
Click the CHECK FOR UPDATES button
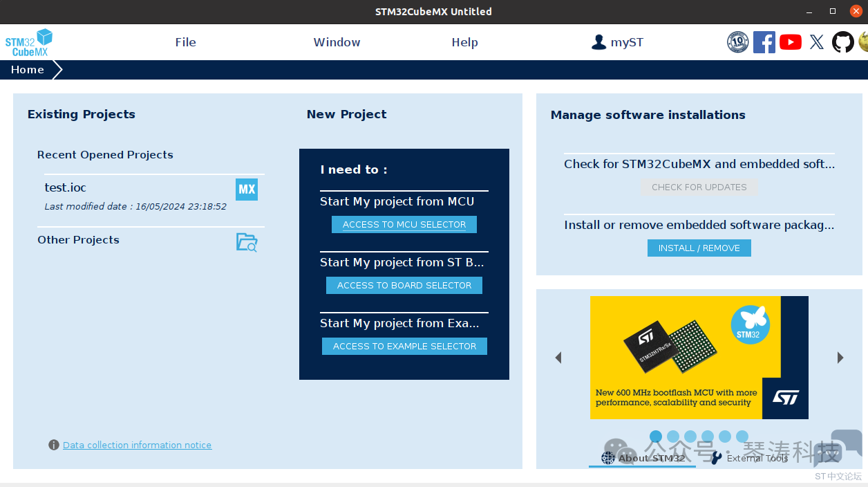699,187
